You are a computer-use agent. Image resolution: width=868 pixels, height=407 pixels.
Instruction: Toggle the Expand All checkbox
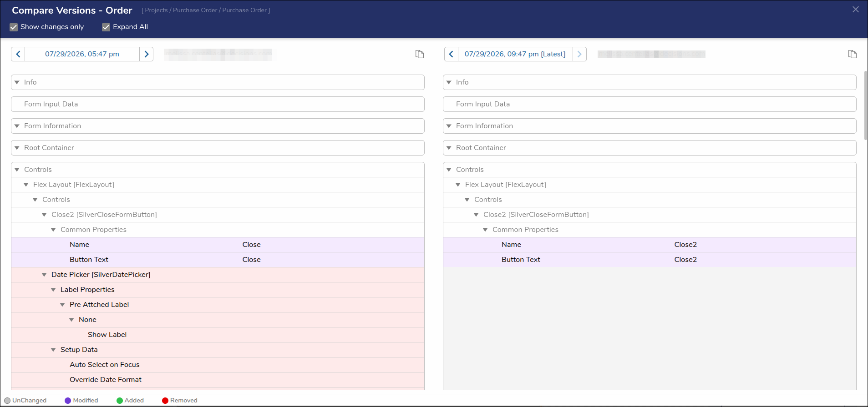point(106,27)
